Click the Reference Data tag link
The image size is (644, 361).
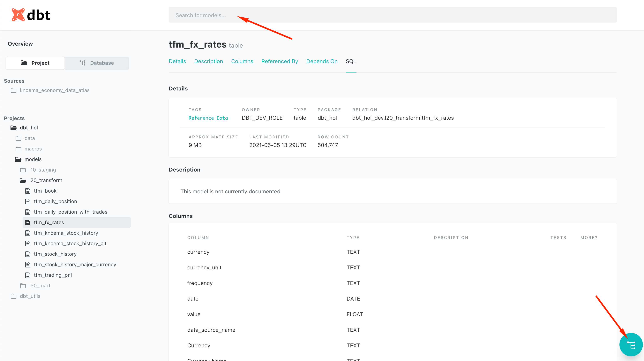point(208,118)
